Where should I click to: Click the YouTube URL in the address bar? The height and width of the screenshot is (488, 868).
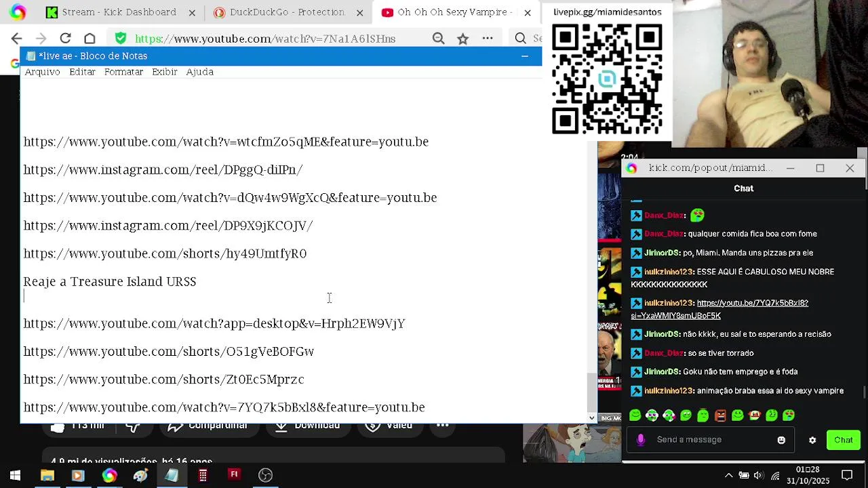(265, 39)
